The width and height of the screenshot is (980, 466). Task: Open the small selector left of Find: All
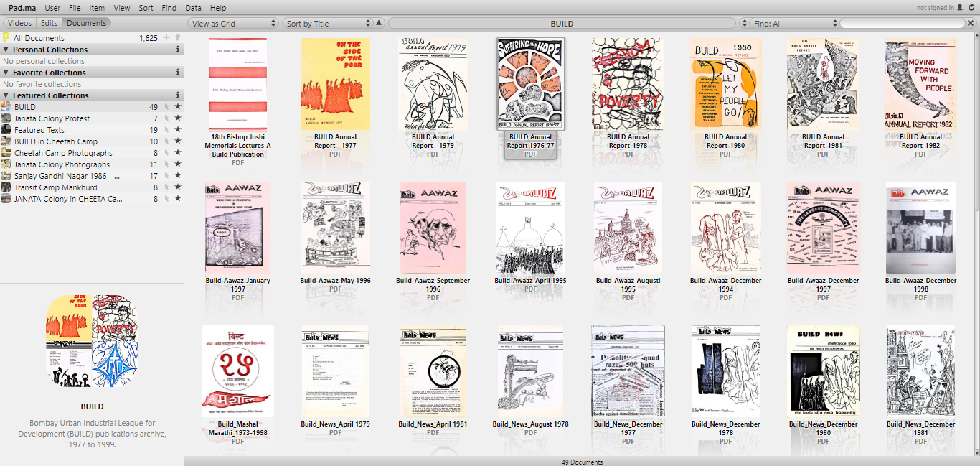[x=743, y=24]
